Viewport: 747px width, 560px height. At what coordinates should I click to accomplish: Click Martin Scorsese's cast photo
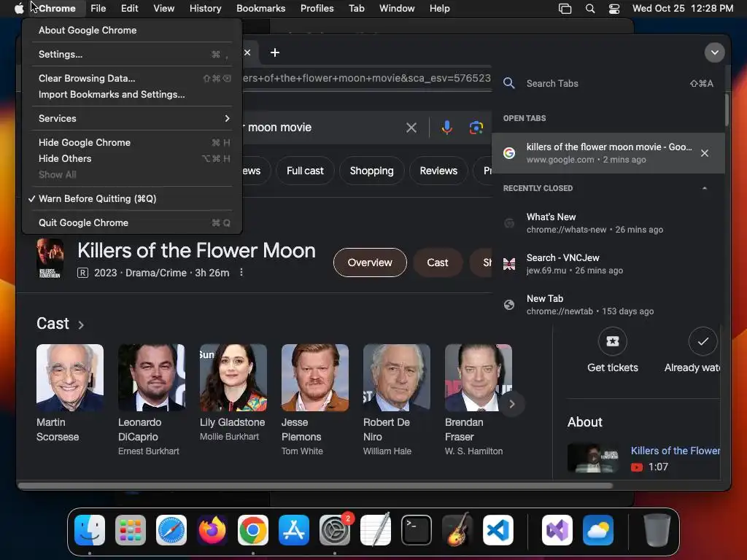(70, 378)
